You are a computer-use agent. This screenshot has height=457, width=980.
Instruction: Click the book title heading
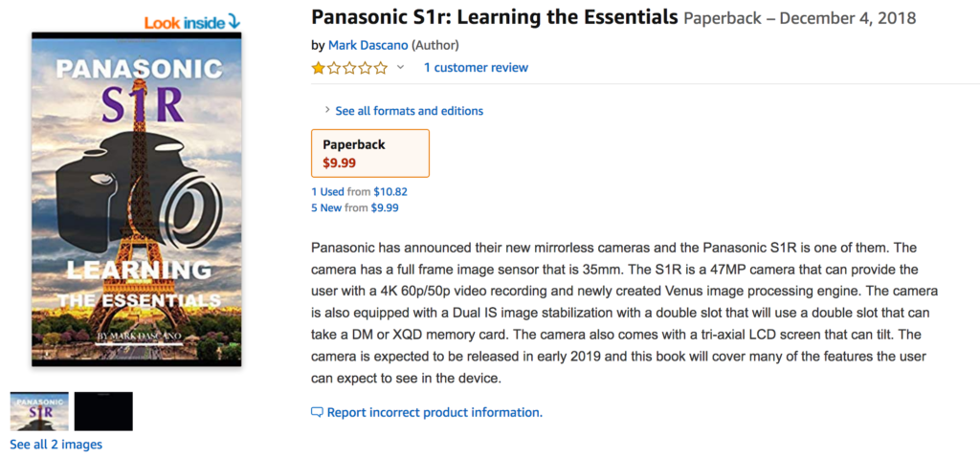pyautogui.click(x=494, y=18)
